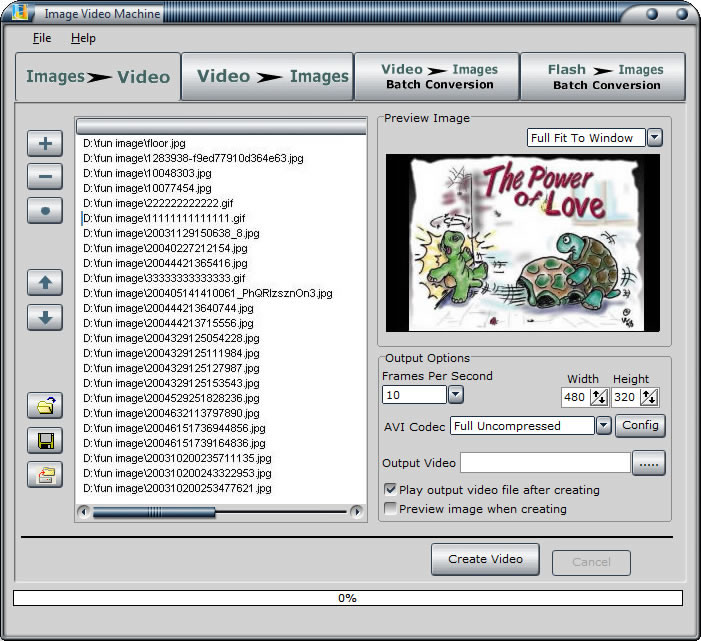Viewport: 701px width, 641px height.
Task: Click the Width spinner arrows
Action: [x=599, y=397]
